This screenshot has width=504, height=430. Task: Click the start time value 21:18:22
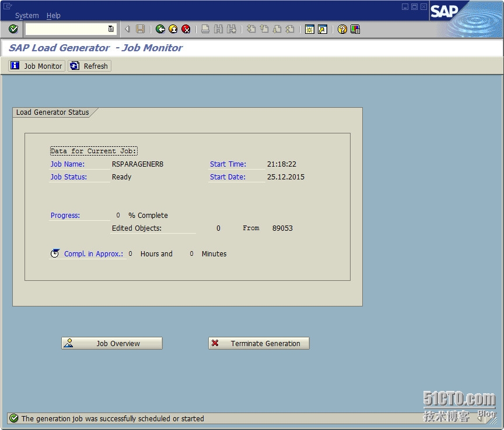(282, 164)
